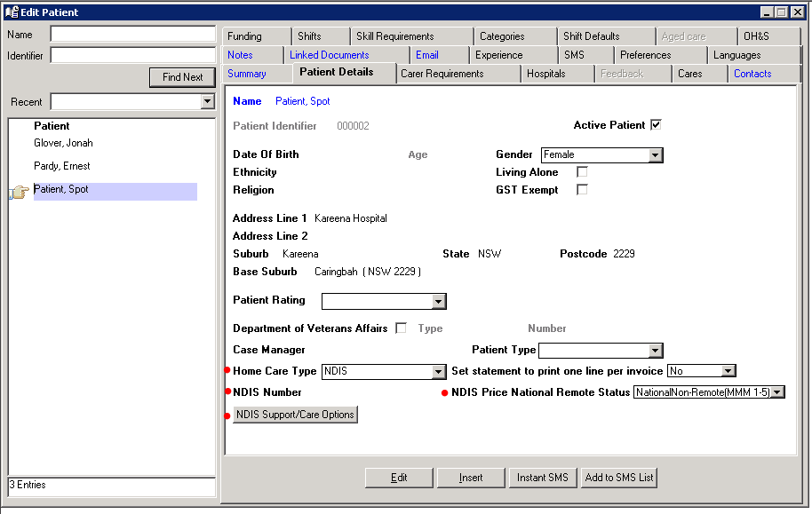The width and height of the screenshot is (812, 514).
Task: Open the Shift Defaults tab
Action: pyautogui.click(x=606, y=36)
